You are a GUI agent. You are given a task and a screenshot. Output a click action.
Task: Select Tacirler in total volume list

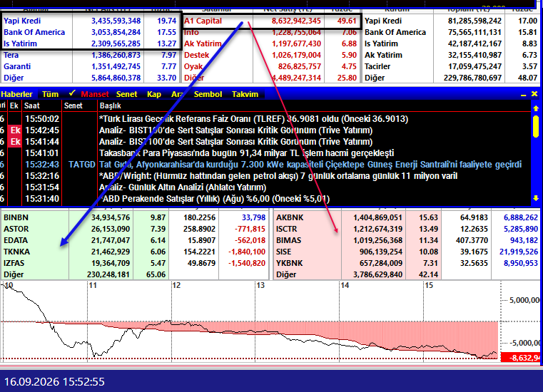(x=377, y=66)
